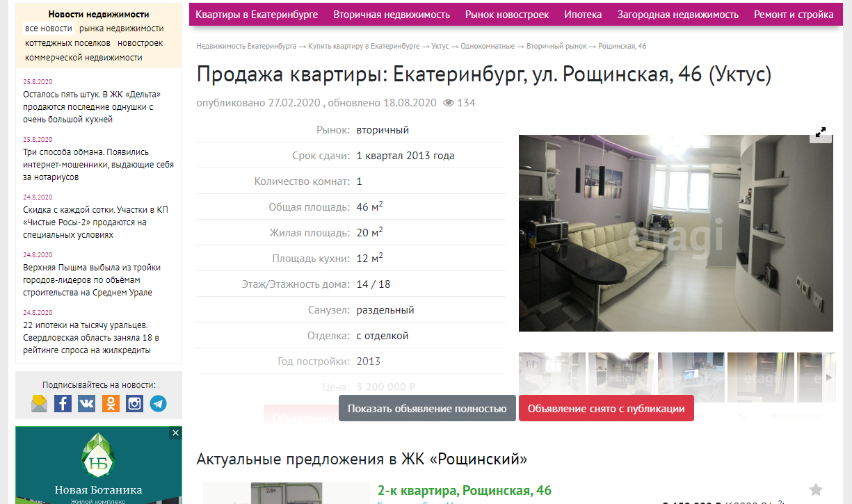Follow breadcrumb Купить квартиру в Екатеринбурге

[364, 47]
